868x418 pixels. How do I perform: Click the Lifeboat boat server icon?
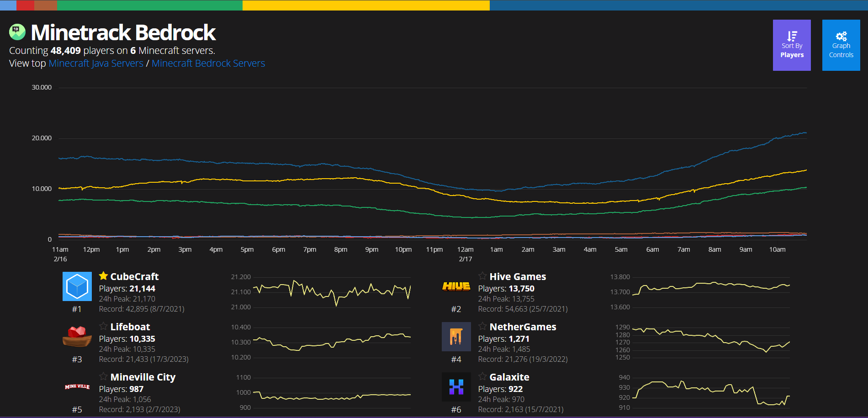(77, 337)
